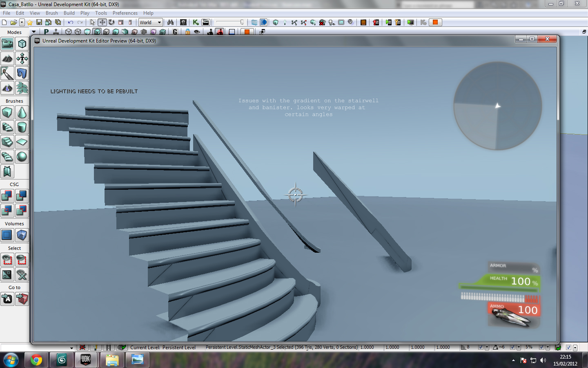Select the cylinder brush primitive
Viewport: 588px width, 368px height.
[22, 127]
